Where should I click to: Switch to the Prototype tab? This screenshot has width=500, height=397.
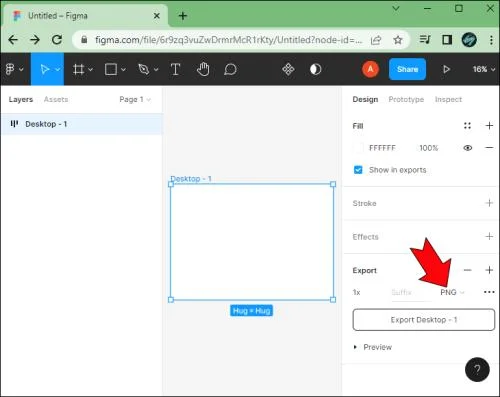(406, 99)
